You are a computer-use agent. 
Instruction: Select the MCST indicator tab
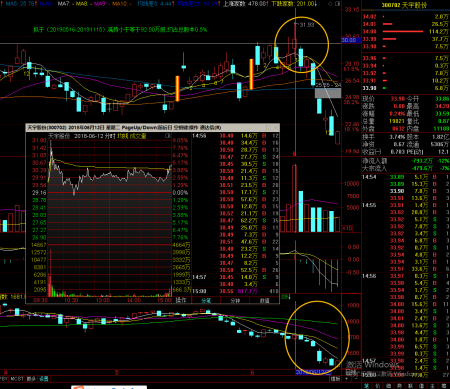pos(17,379)
